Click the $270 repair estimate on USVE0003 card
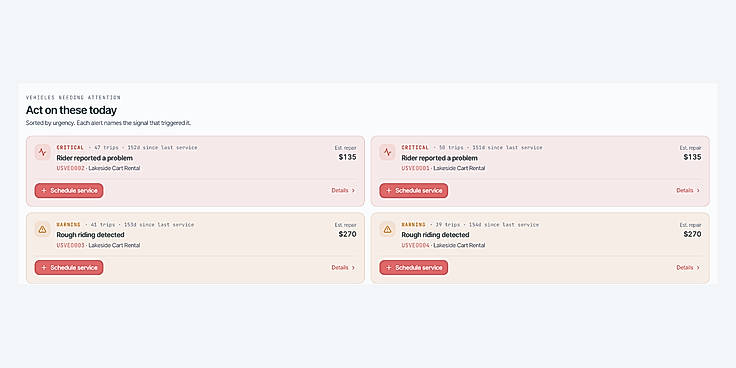The width and height of the screenshot is (736, 368). click(347, 234)
